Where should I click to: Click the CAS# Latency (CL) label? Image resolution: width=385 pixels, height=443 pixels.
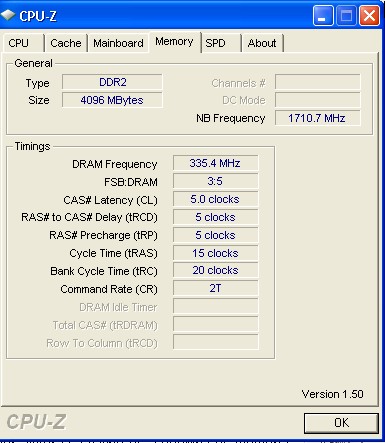point(110,200)
